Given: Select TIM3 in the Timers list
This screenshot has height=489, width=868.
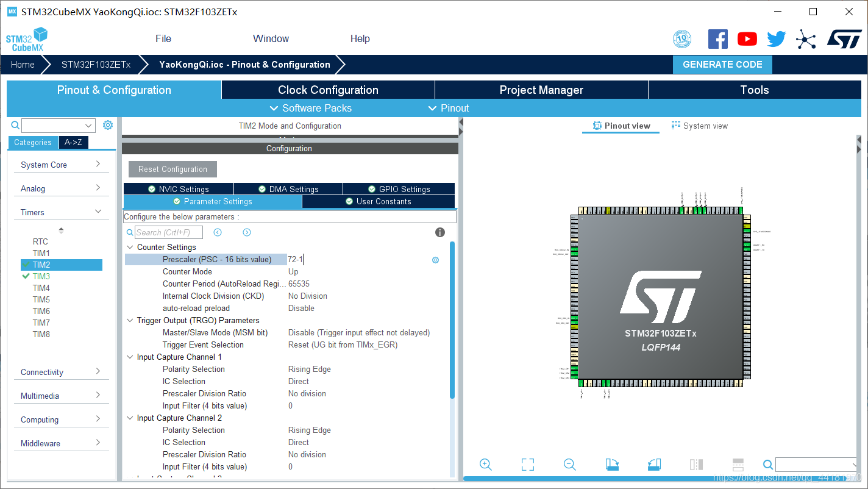Looking at the screenshot, I should coord(41,276).
